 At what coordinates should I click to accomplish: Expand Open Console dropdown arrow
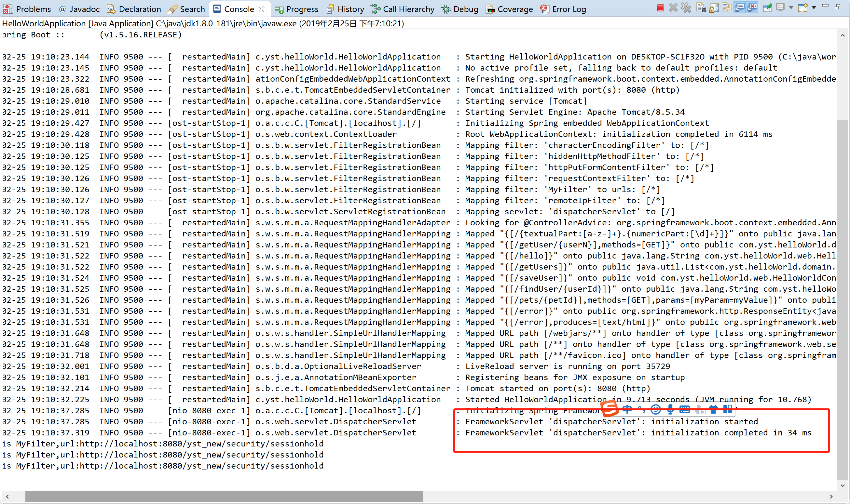pos(814,8)
